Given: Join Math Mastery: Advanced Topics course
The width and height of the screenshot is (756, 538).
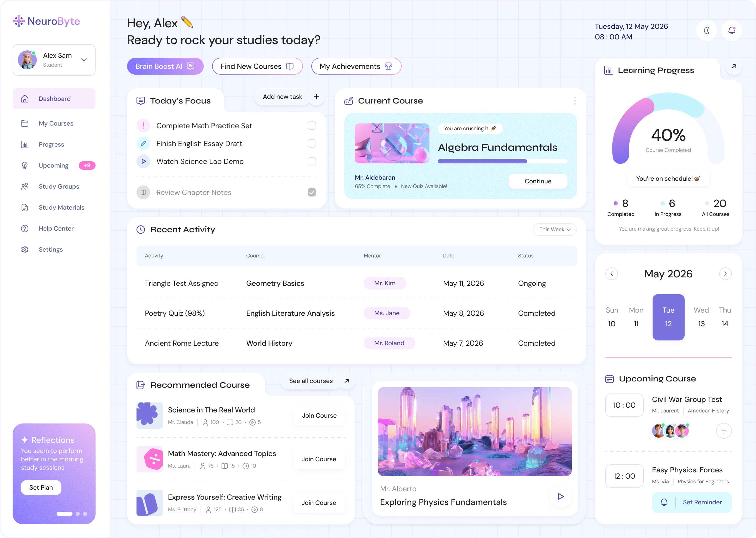Looking at the screenshot, I should 319,459.
